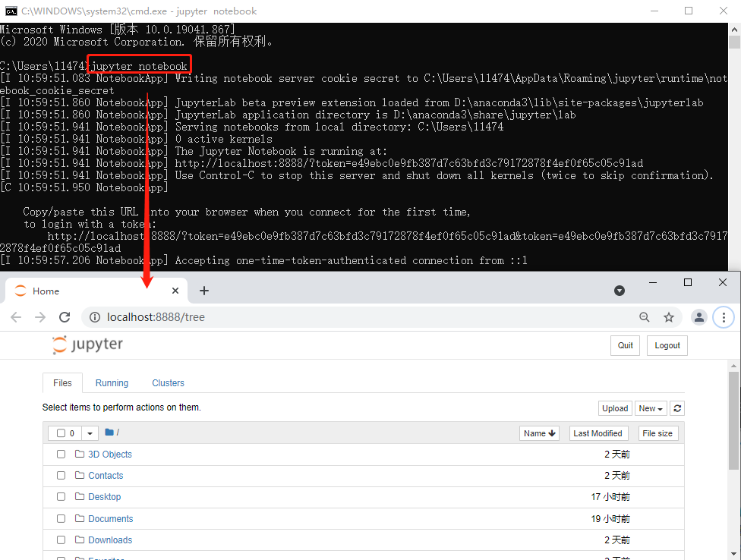Sort files by File size

coord(657,433)
